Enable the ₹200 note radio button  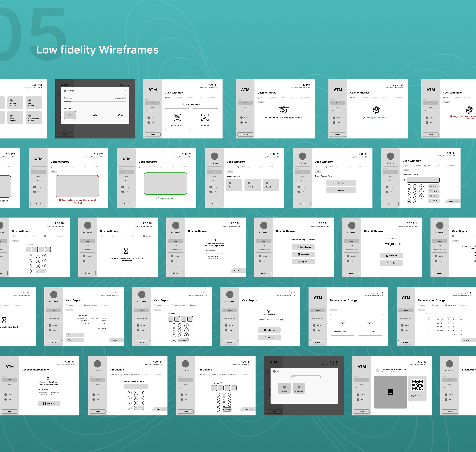click(429, 327)
